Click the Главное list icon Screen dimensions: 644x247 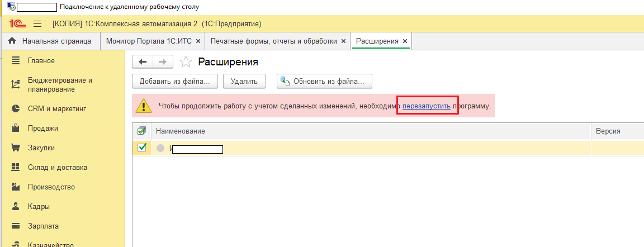pos(16,61)
